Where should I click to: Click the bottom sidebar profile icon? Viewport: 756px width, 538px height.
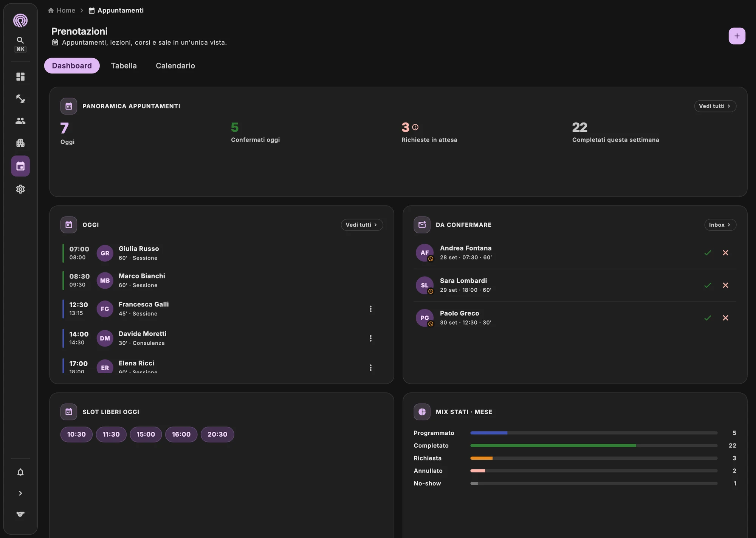tap(20, 514)
